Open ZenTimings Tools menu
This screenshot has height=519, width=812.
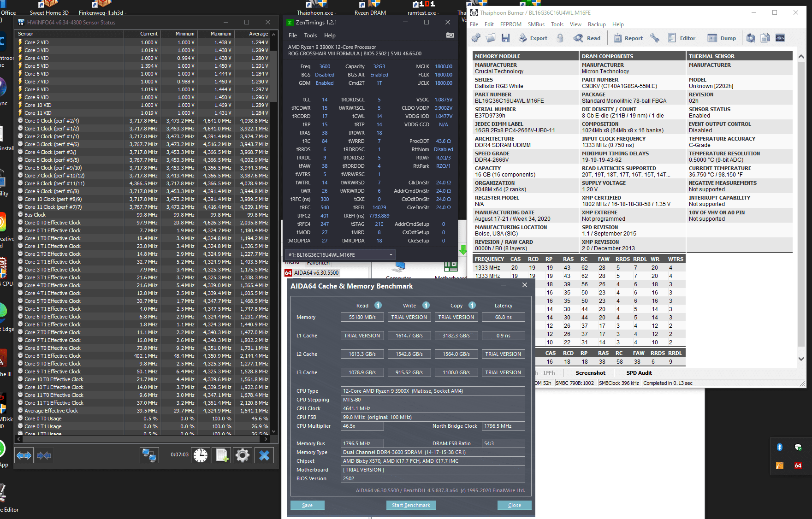coord(310,35)
